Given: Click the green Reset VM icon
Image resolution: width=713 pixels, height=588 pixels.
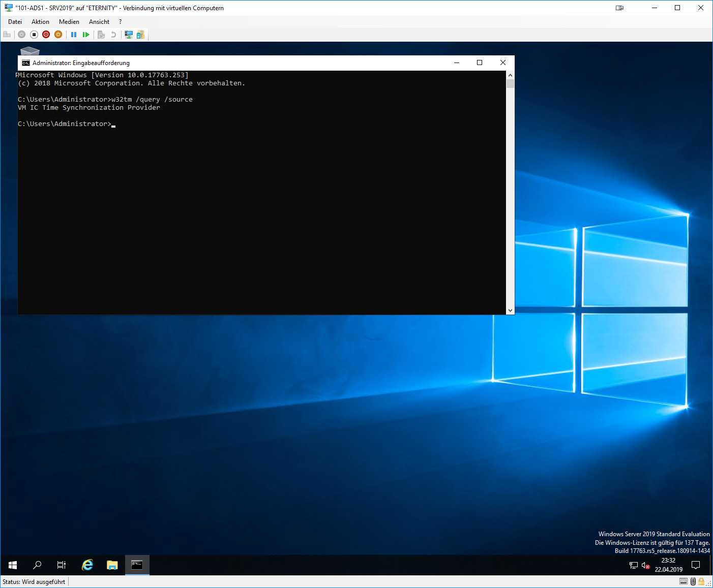Looking at the screenshot, I should pos(86,35).
